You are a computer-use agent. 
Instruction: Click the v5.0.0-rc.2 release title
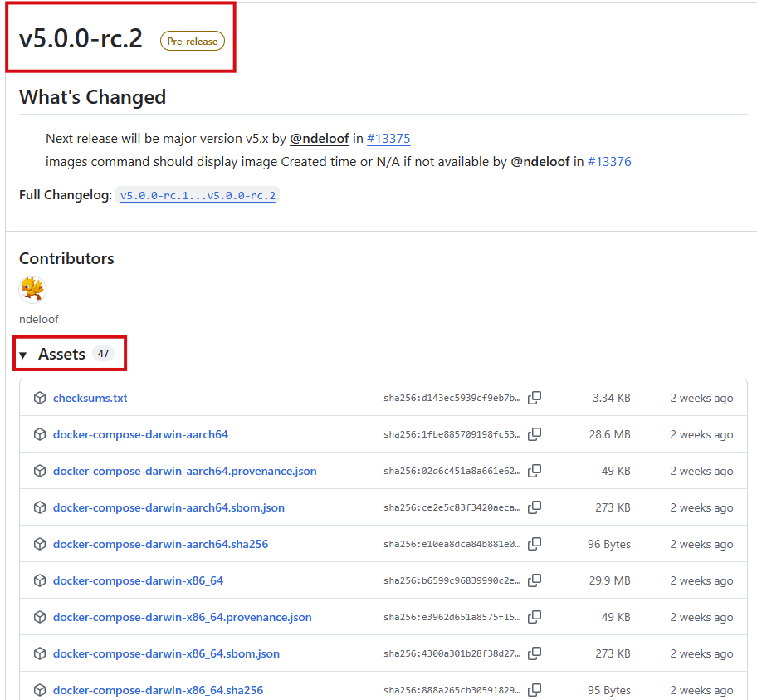[x=81, y=38]
